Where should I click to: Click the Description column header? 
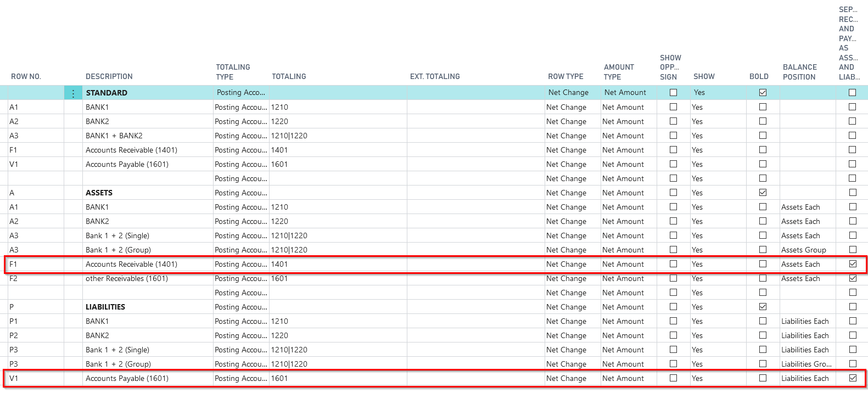point(109,76)
